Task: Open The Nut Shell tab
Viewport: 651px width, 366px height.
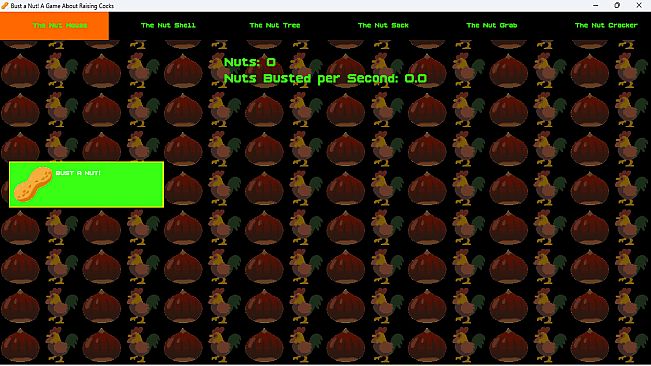Action: pos(168,25)
